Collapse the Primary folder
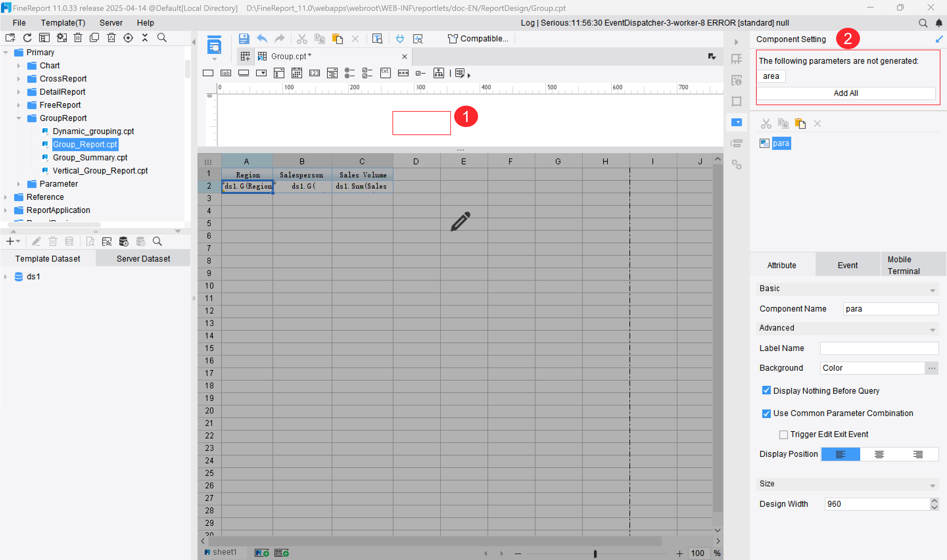 click(x=6, y=53)
